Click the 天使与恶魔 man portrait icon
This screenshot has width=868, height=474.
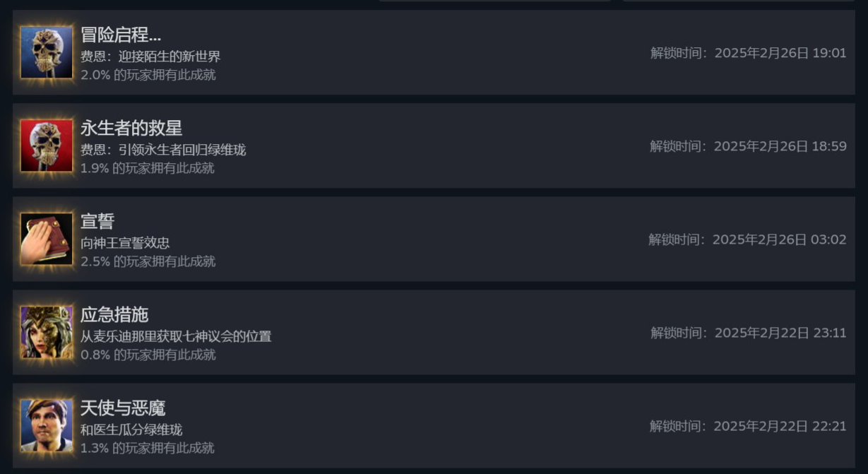(x=47, y=425)
